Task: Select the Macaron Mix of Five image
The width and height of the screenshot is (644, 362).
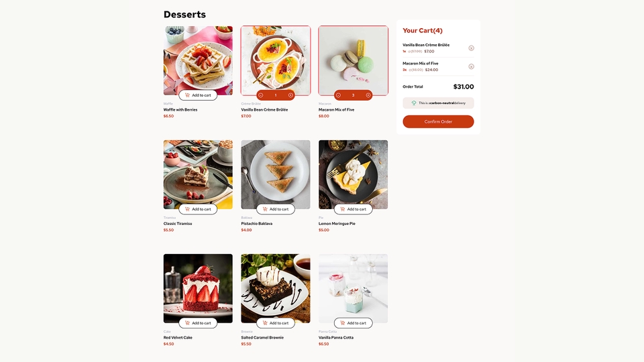Action: 354,60
